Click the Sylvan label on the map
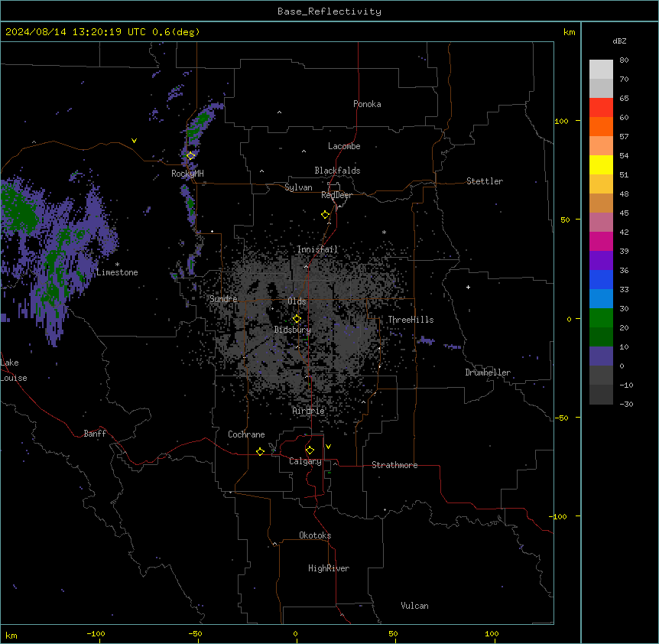 [298, 187]
